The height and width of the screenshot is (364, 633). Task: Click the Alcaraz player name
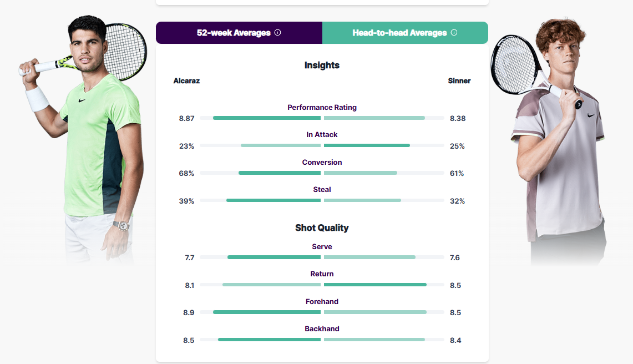186,81
